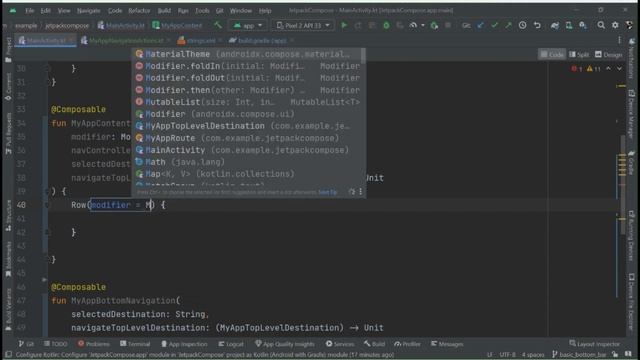Click the Stop app toolbar icon
Screen dimensions: 640x360
[x=448, y=25]
